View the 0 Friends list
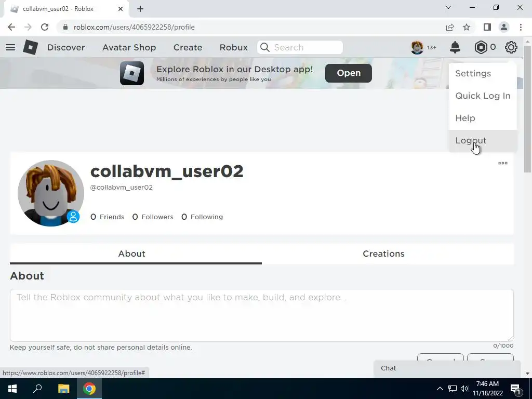Screen dimensions: 532x399 [107, 217]
